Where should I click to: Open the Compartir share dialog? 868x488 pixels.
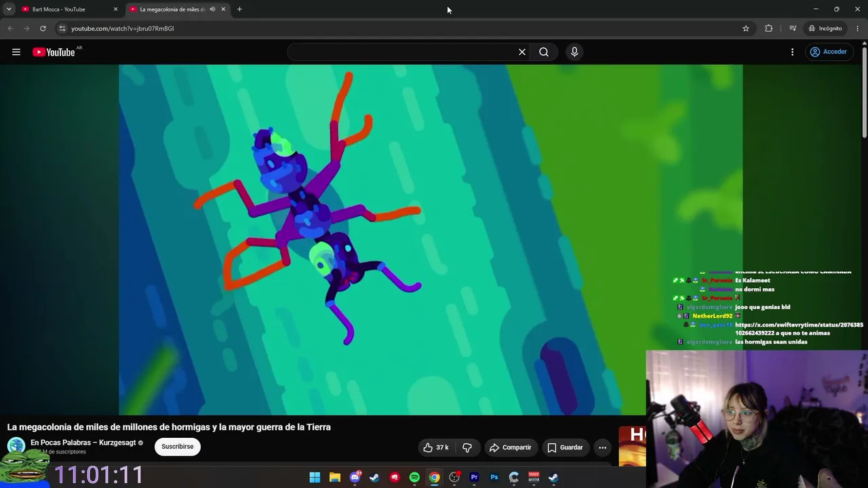pyautogui.click(x=510, y=447)
